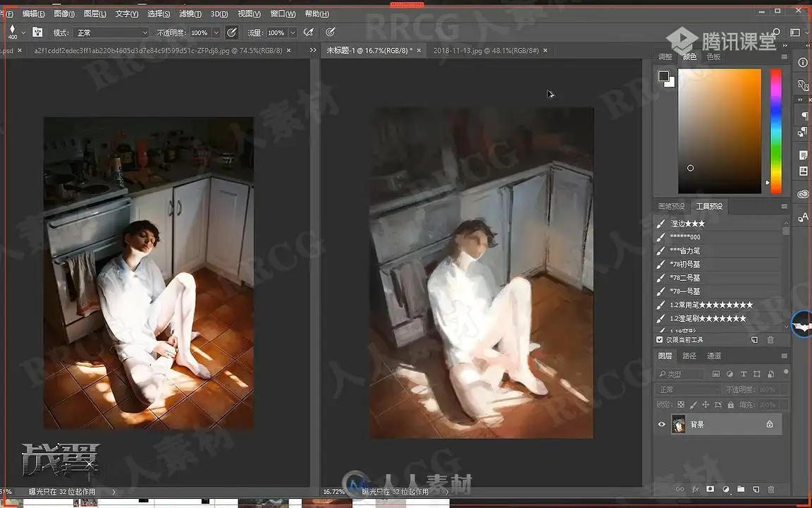The image size is (812, 508).
Task: Select the background color swatch
Action: [x=672, y=83]
